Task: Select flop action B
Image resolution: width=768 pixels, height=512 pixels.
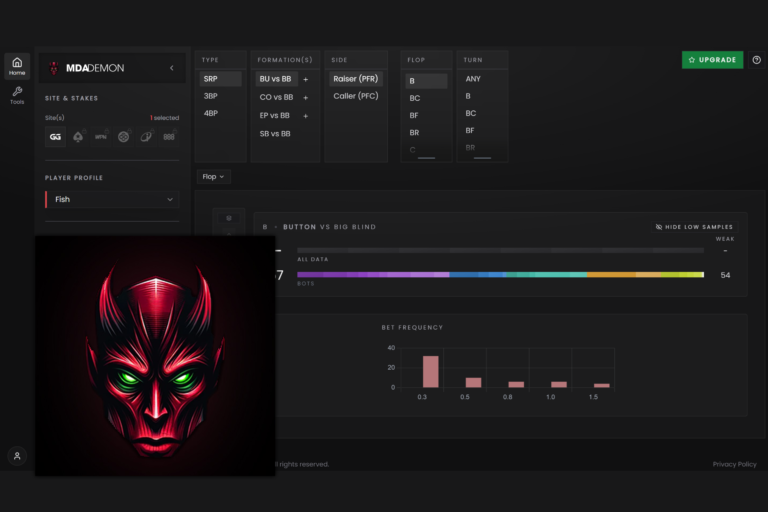Action: pyautogui.click(x=426, y=81)
